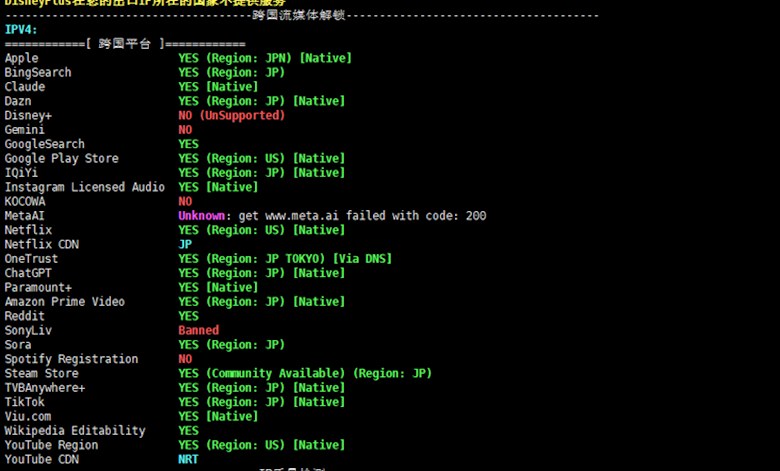Click the NRT value for YouTube CDN

[x=188, y=460]
